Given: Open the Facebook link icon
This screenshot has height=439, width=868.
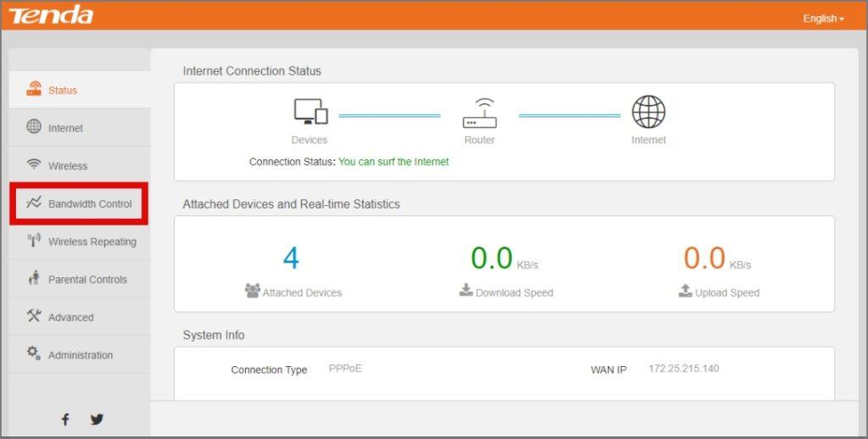Looking at the screenshot, I should 64,420.
